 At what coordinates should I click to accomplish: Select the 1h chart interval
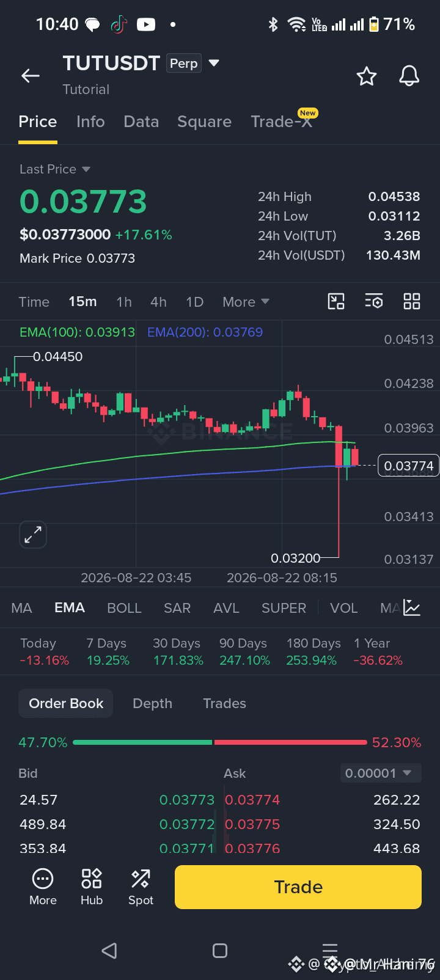124,302
